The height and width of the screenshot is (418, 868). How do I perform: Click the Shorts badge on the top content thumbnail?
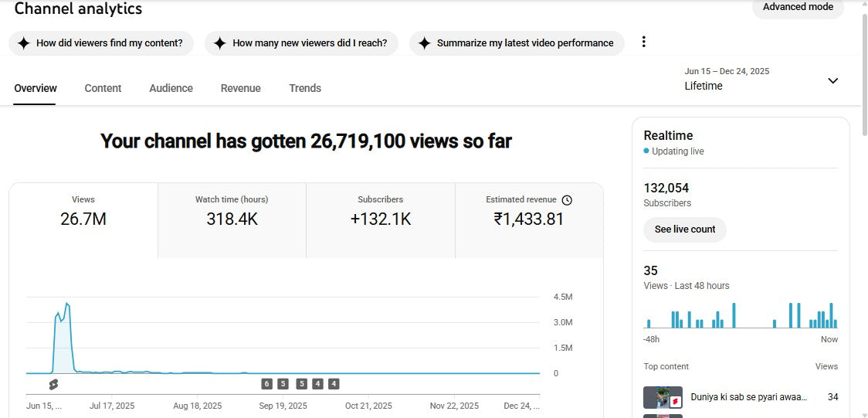tap(674, 402)
